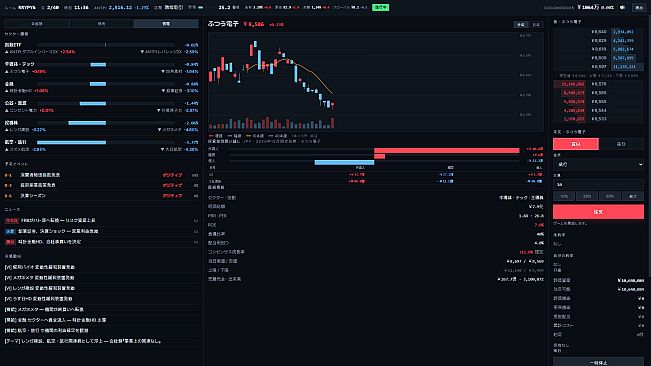Open the order type dropdown showing 成行

pyautogui.click(x=598, y=164)
